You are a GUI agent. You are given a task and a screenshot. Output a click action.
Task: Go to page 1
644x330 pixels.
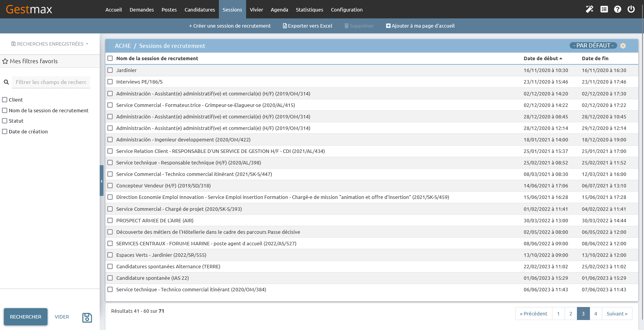coord(558,314)
